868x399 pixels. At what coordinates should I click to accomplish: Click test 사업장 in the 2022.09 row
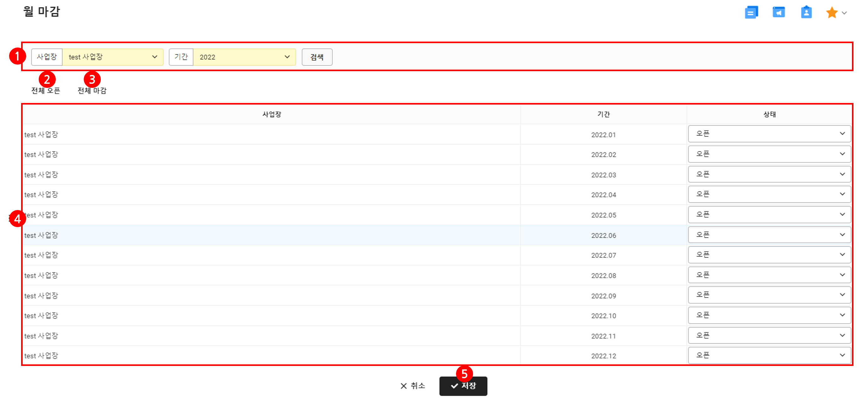41,296
